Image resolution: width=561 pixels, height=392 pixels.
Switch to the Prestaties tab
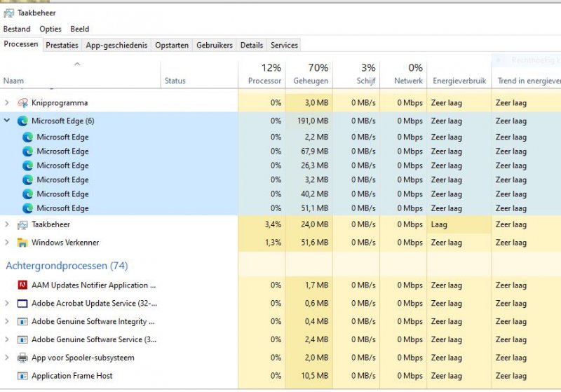pos(62,46)
